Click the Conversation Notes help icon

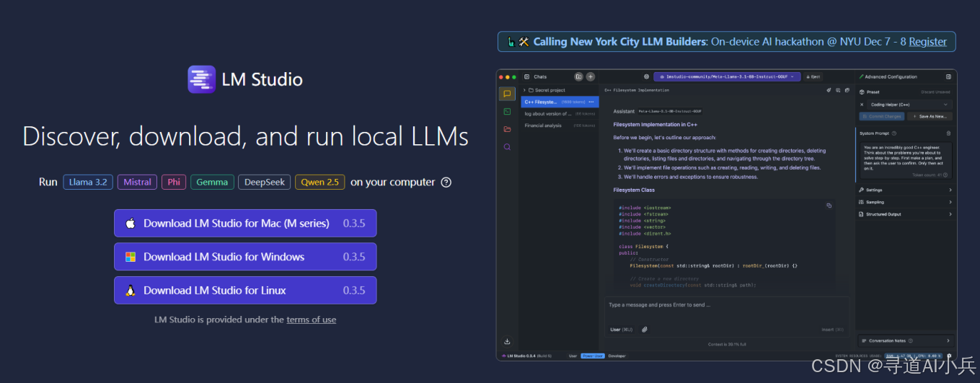pyautogui.click(x=911, y=340)
